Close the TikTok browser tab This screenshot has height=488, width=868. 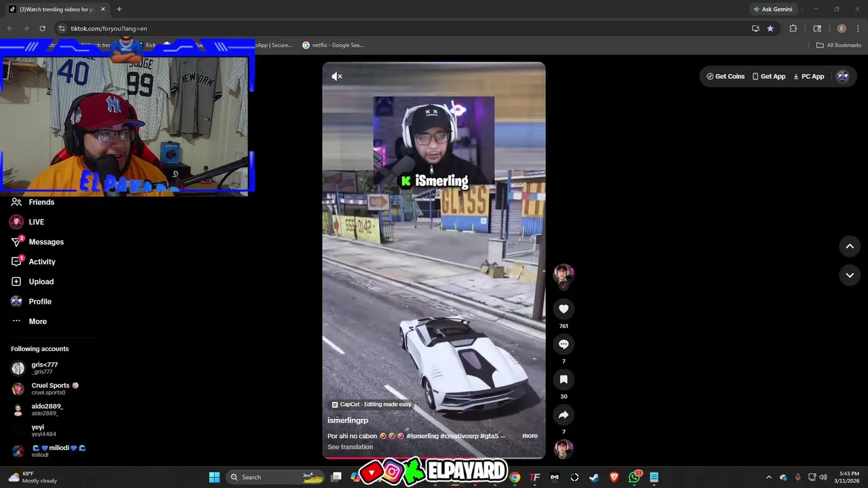103,9
